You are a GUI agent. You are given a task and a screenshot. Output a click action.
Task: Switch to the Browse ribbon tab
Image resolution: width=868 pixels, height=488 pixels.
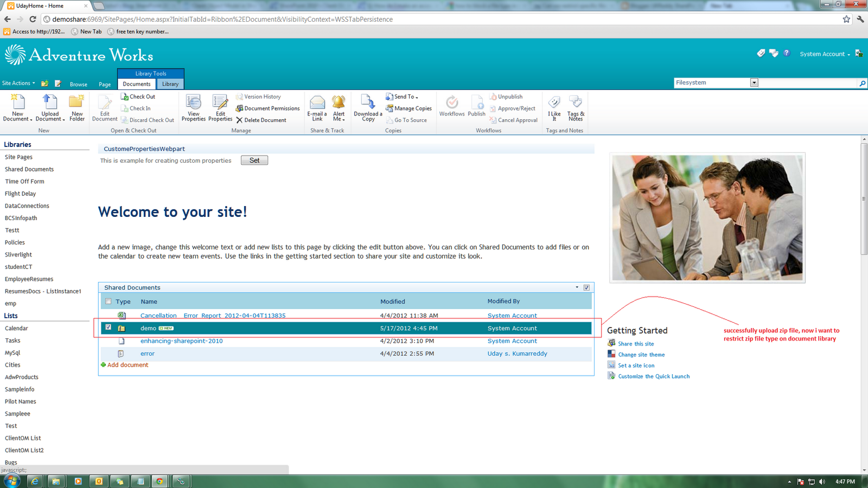pos(79,85)
